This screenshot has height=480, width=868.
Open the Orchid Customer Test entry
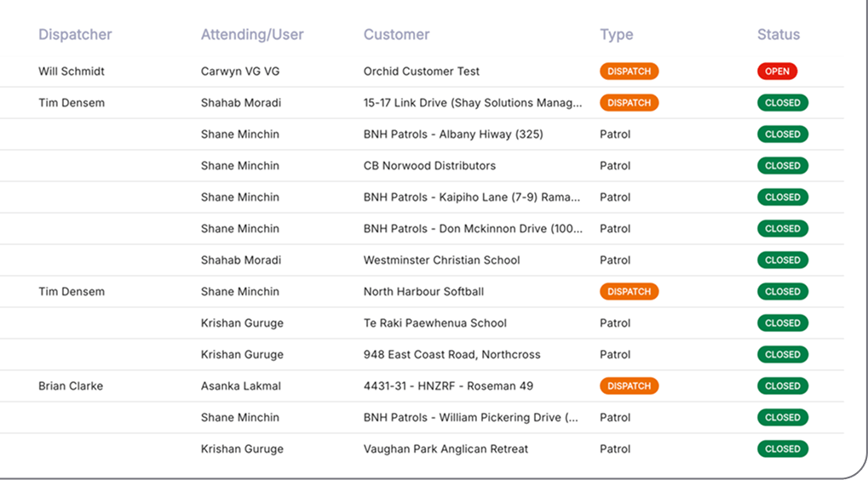[x=422, y=71]
